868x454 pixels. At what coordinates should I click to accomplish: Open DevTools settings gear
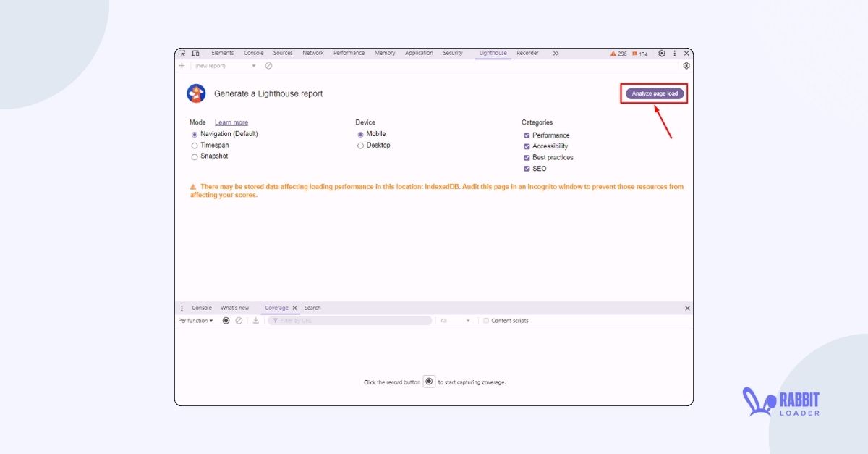point(661,53)
